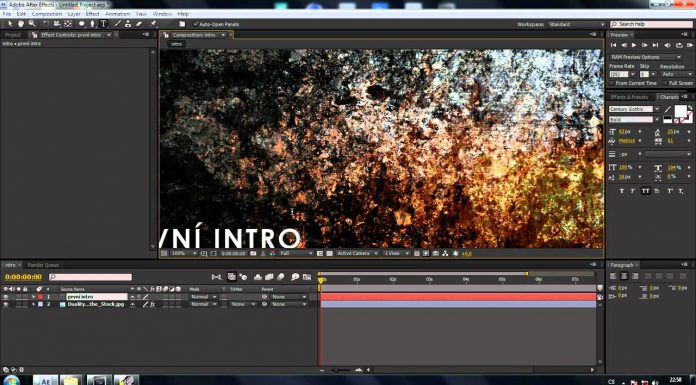This screenshot has height=385, width=696.
Task: Select the Puppet Pin tool
Action: 154,24
